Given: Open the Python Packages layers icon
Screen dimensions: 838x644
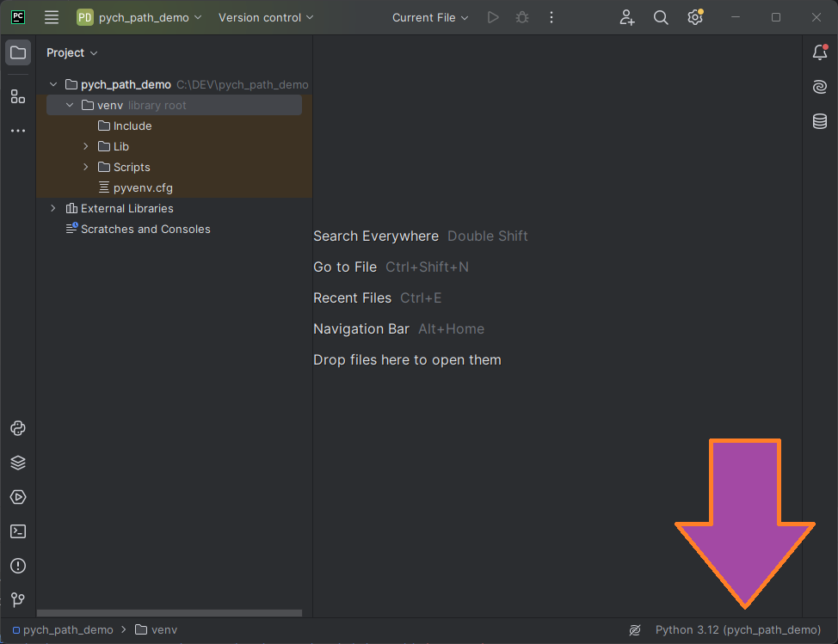Looking at the screenshot, I should [18, 463].
